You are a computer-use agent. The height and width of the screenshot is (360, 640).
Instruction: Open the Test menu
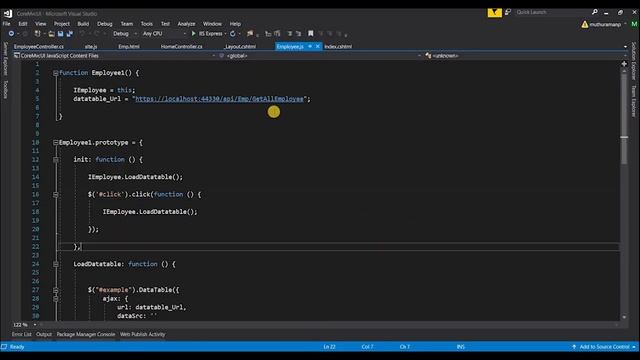coord(165,24)
